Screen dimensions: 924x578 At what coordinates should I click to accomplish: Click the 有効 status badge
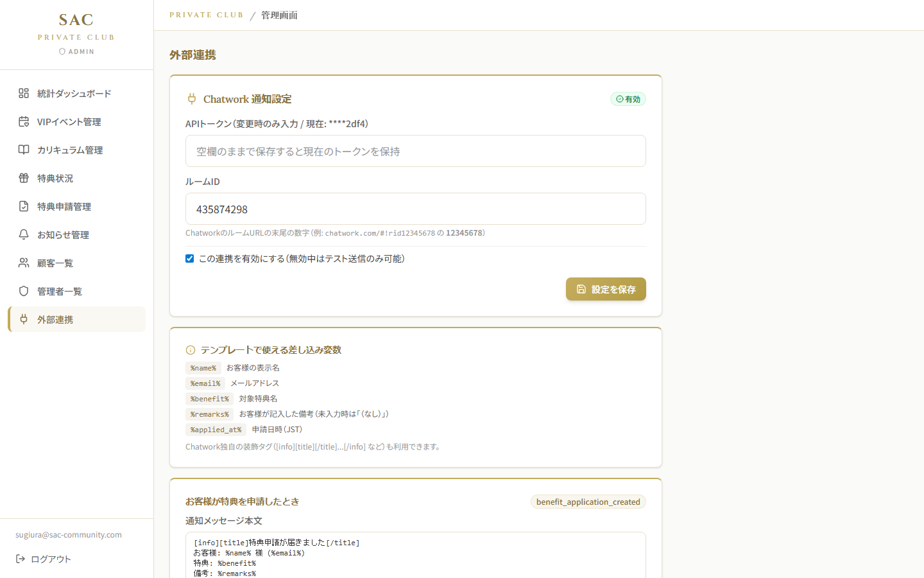tap(628, 99)
